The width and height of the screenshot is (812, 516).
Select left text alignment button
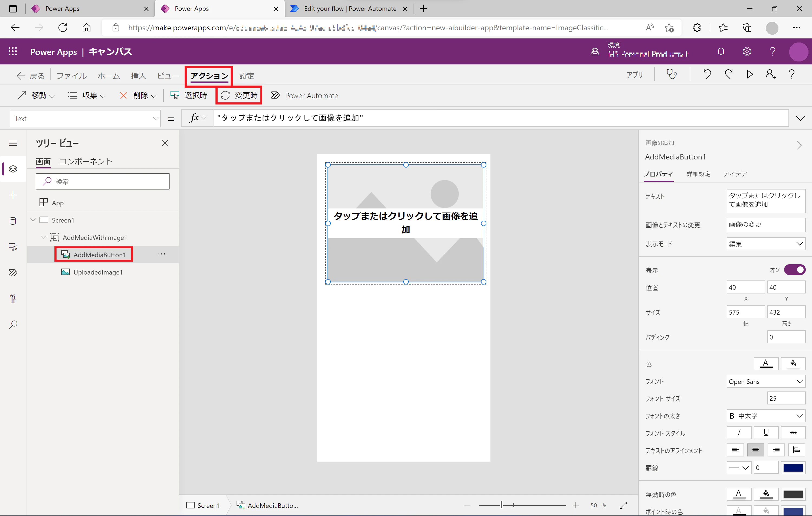point(735,450)
